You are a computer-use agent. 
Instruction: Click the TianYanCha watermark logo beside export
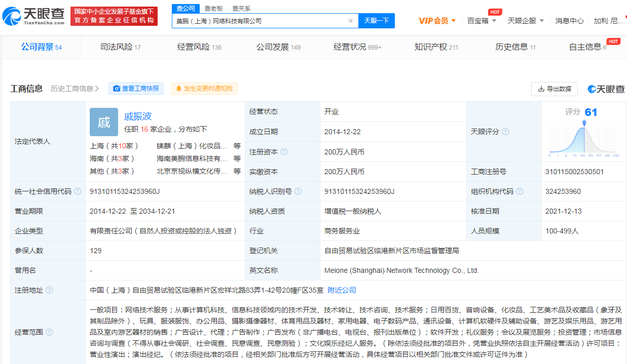pyautogui.click(x=606, y=89)
